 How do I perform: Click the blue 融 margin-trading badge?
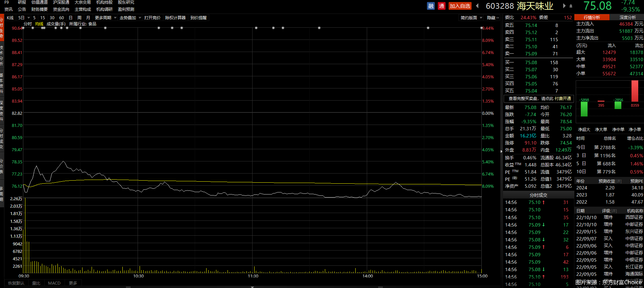click(431, 6)
